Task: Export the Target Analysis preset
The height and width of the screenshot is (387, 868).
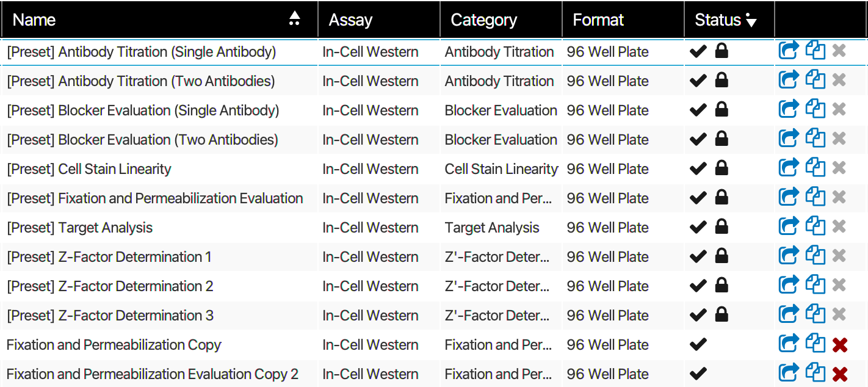Action: (x=789, y=226)
